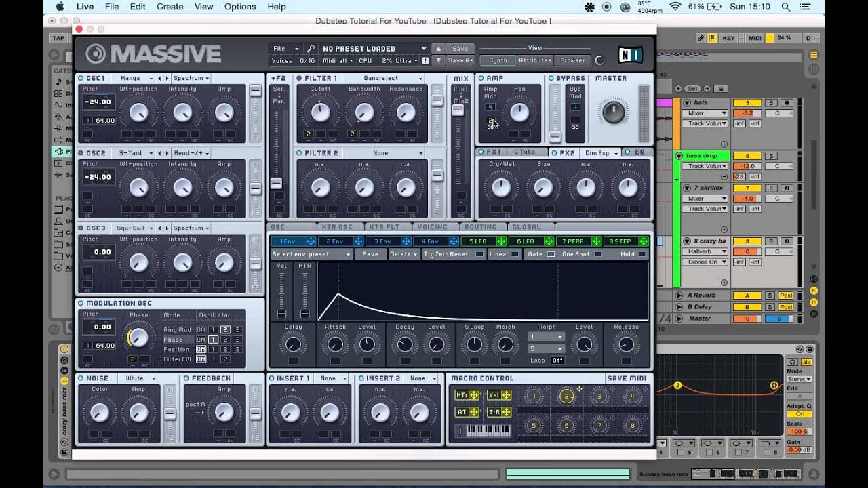Click the 8 STEP green crosshair handle
This screenshot has height=488, width=868.
coord(643,241)
